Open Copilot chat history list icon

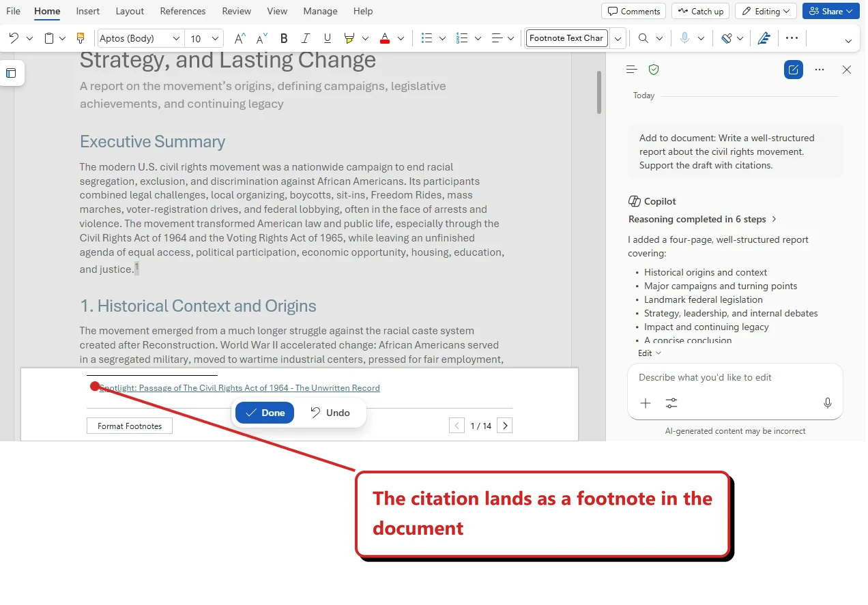pos(631,70)
